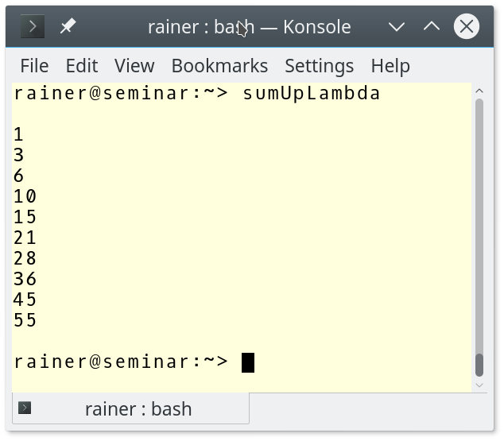The height and width of the screenshot is (441, 504).
Task: Click the scrollbar down arrow
Action: [479, 386]
